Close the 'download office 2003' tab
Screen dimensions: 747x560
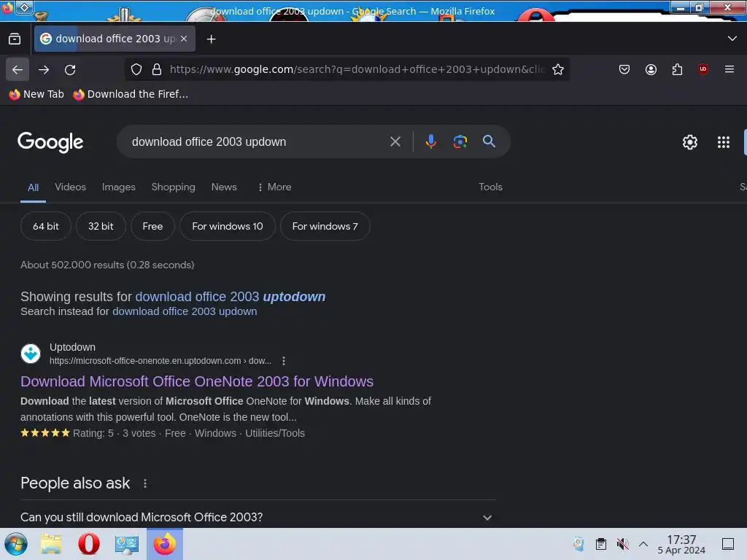[184, 39]
